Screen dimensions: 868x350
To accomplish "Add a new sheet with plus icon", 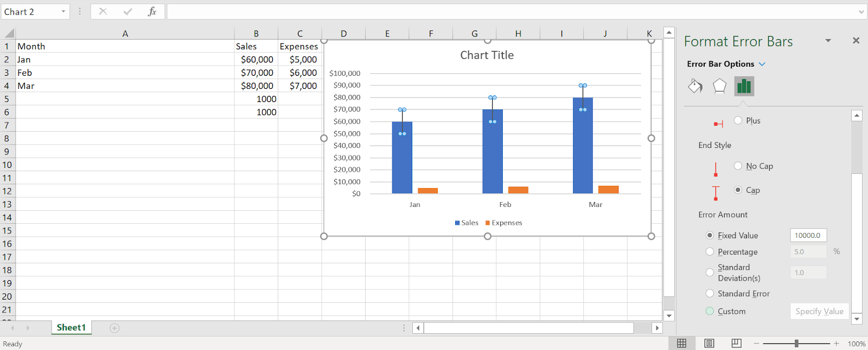I will click(114, 328).
